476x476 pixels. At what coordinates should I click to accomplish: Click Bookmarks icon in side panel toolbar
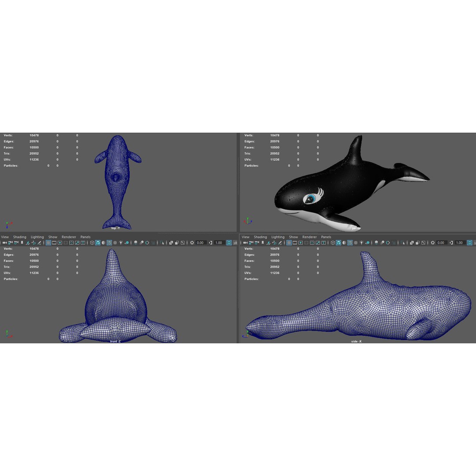pyautogui.click(x=263, y=242)
